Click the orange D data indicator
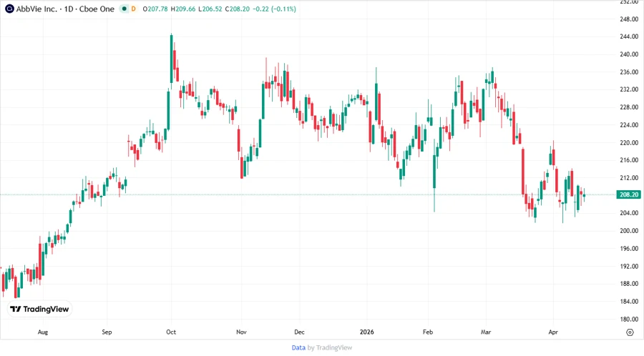 pos(134,9)
